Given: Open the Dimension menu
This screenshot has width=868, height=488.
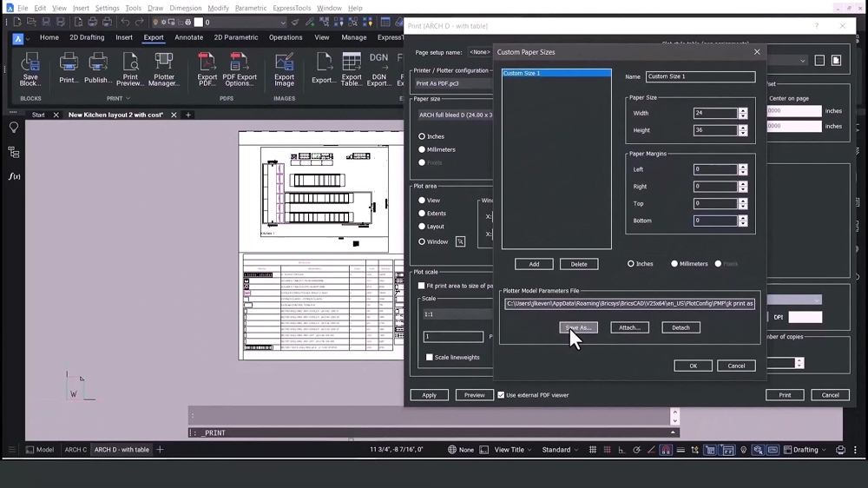Looking at the screenshot, I should (186, 8).
